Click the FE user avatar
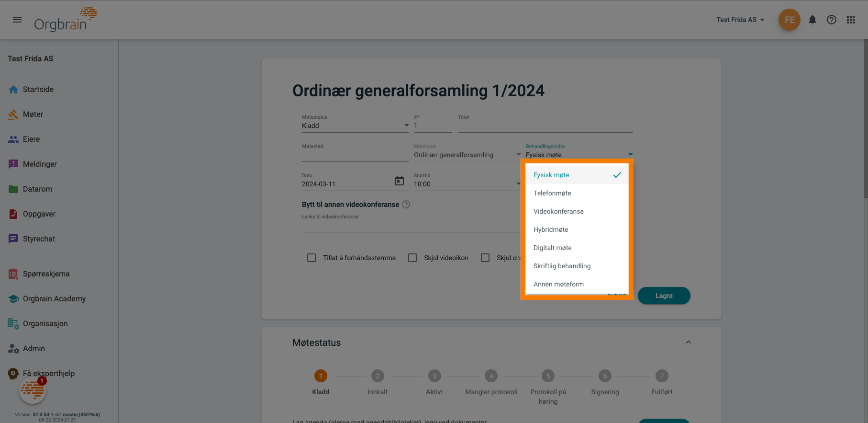This screenshot has width=868, height=423. pos(790,20)
